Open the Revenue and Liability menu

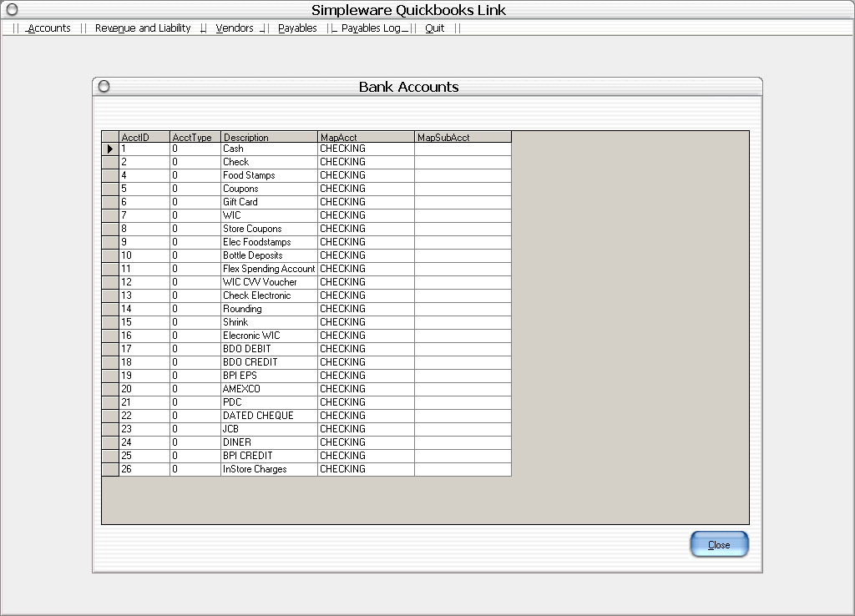[143, 28]
